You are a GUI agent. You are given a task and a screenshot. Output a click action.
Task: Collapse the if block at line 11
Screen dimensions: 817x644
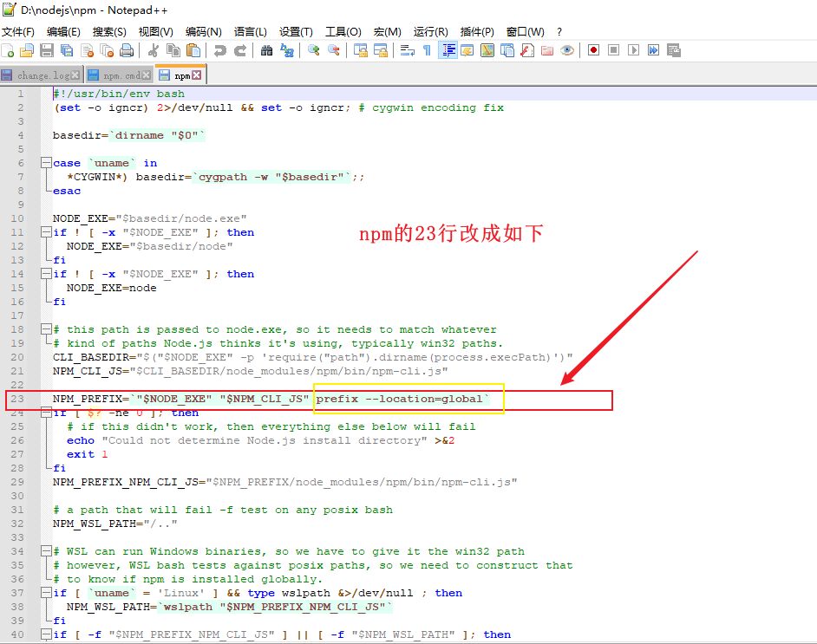(46, 232)
